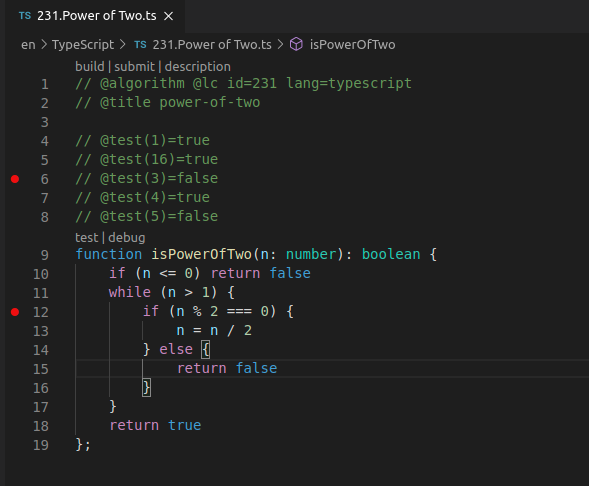
Task: Place the cursor after 'return false' on line 15
Action: 278,368
